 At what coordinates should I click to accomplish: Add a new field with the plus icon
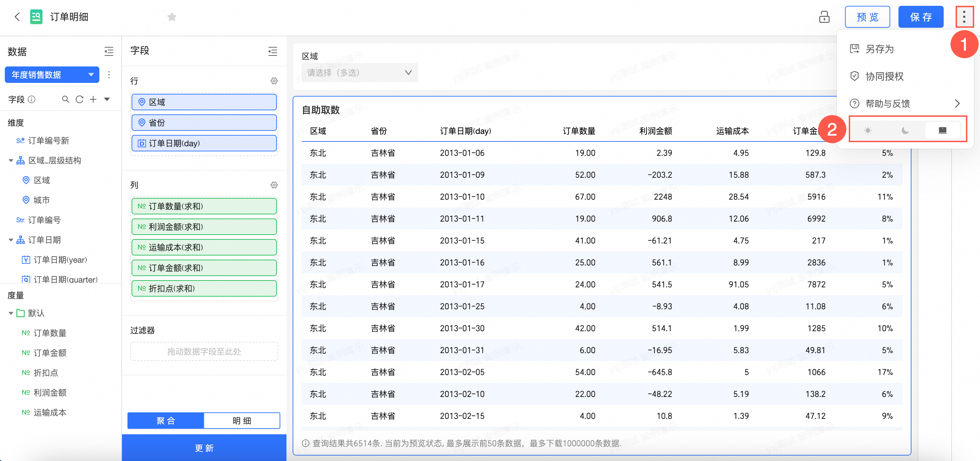tap(93, 99)
